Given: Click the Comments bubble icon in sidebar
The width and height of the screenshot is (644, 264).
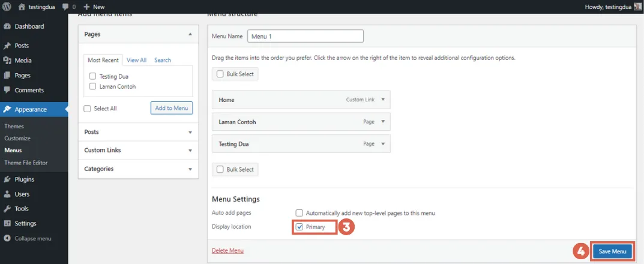Looking at the screenshot, I should pyautogui.click(x=7, y=90).
